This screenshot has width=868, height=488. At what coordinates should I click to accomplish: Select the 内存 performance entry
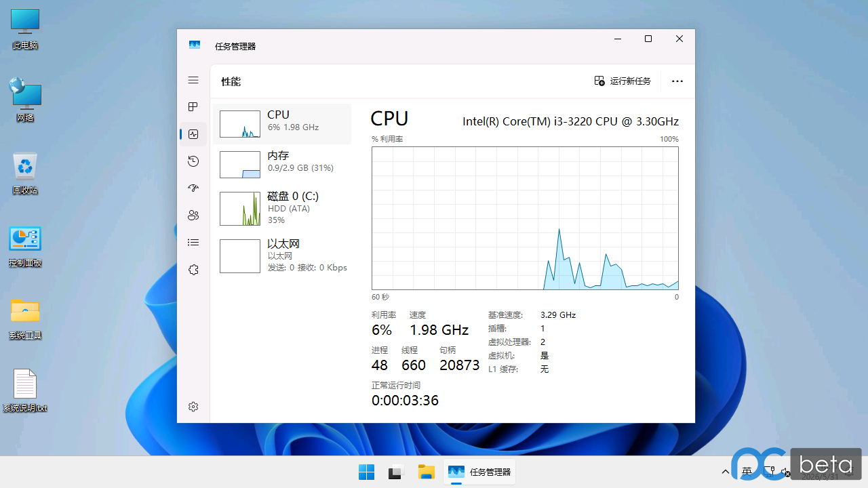[282, 165]
